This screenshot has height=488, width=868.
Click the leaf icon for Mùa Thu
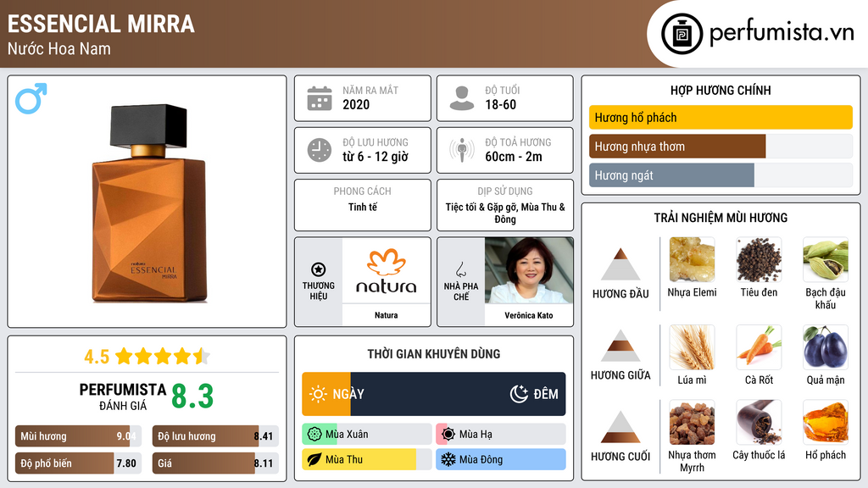click(x=314, y=459)
